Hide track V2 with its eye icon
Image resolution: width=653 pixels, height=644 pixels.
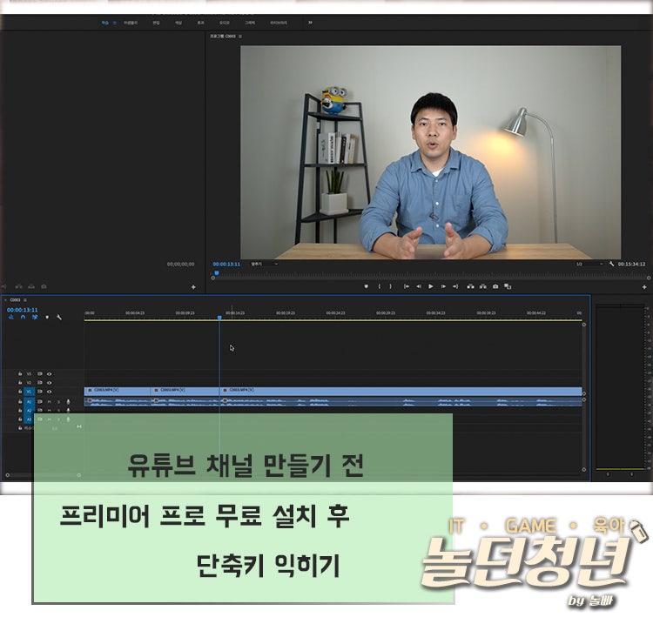pos(49,383)
